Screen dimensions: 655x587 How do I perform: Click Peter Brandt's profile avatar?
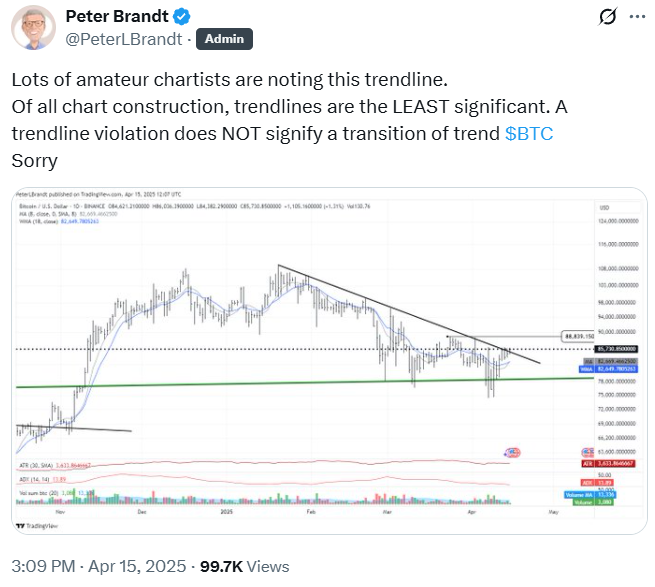tap(34, 28)
